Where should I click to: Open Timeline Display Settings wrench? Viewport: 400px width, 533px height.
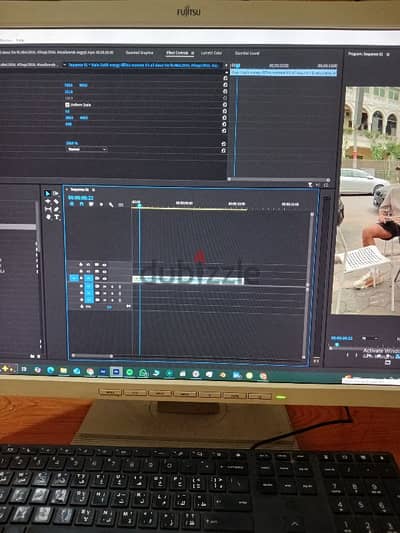[111, 204]
